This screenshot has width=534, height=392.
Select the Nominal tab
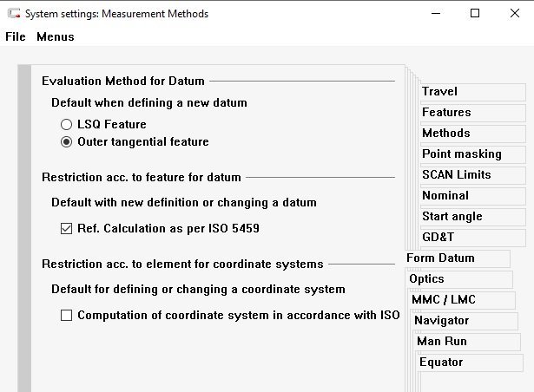coord(445,196)
